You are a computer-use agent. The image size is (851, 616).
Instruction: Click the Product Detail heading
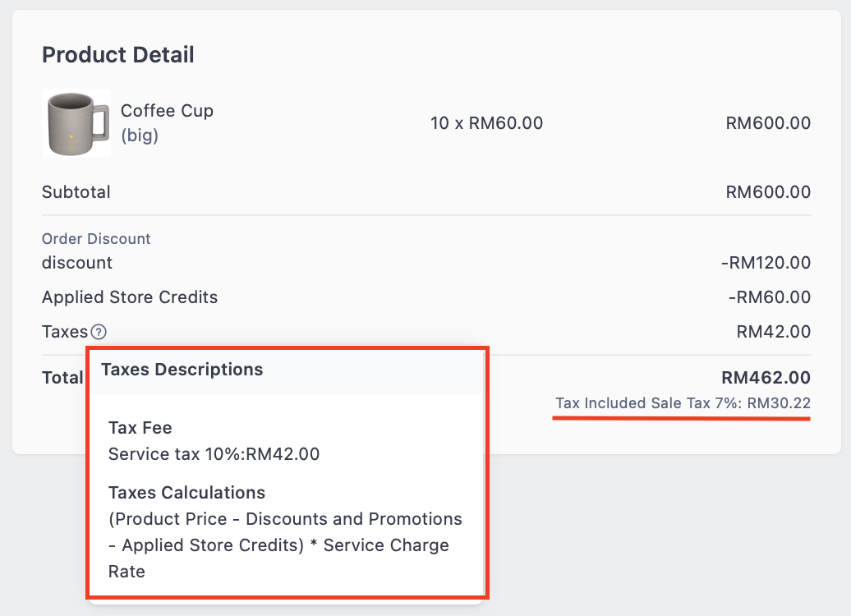pos(118,55)
